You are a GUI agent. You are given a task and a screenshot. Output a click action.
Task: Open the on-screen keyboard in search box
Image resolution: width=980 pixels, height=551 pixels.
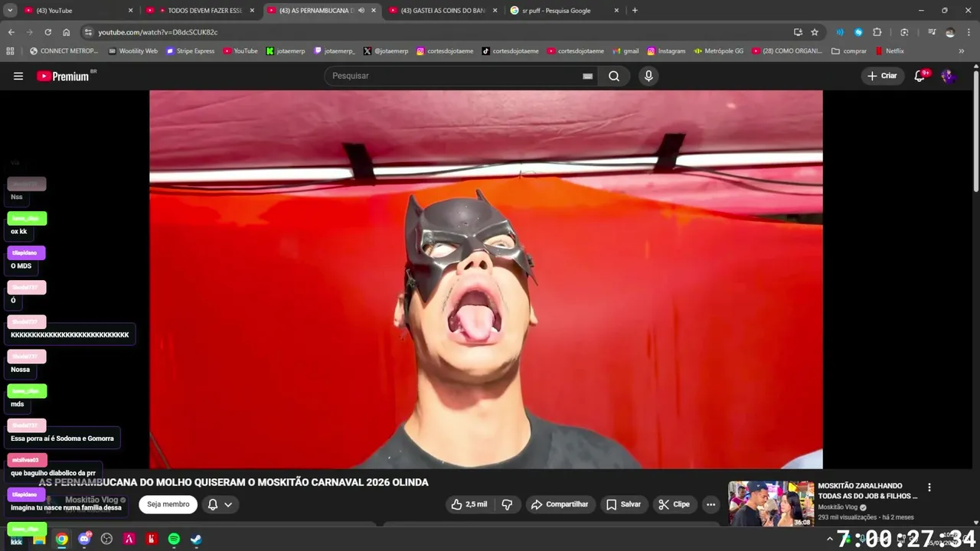point(587,76)
